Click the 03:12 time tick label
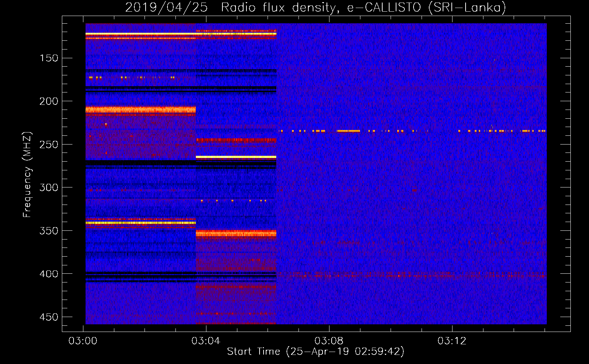 (452, 341)
